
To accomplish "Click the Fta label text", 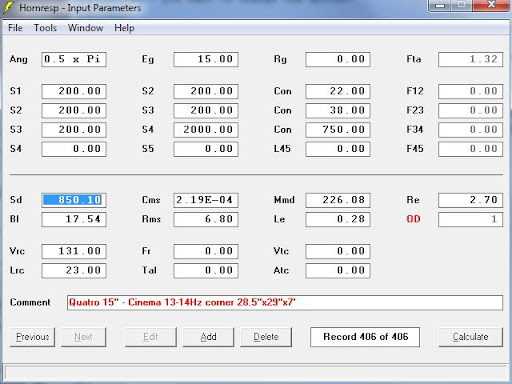I will [414, 59].
